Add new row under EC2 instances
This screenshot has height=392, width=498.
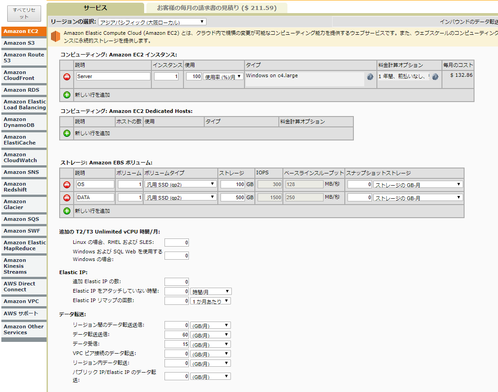(67, 95)
